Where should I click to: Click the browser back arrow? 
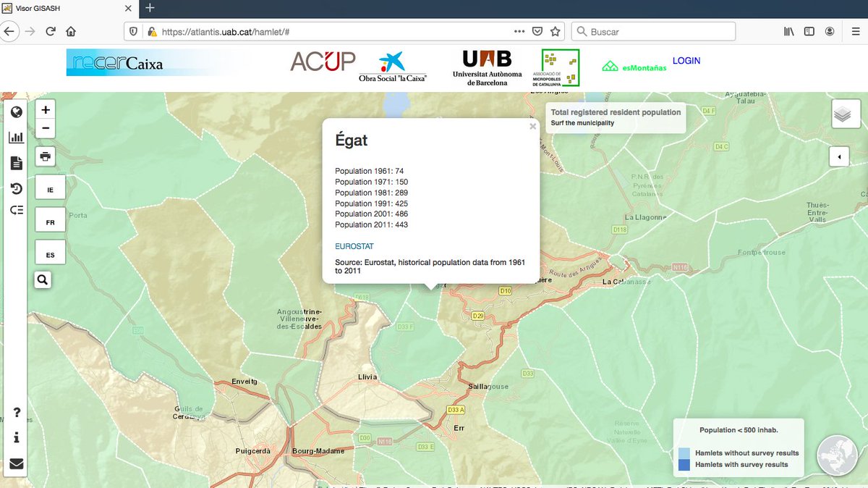(x=9, y=32)
